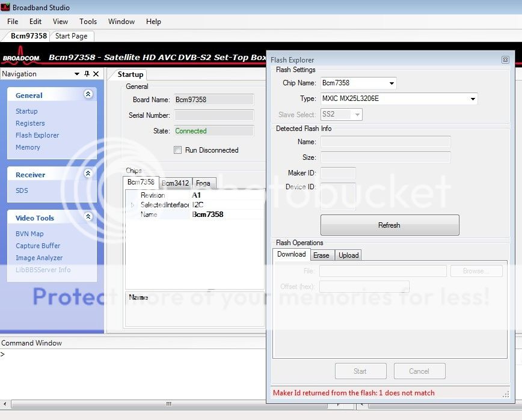Switch to the Bcm97358 document tab
Viewport: 522px width, 420px height.
pyautogui.click(x=29, y=36)
